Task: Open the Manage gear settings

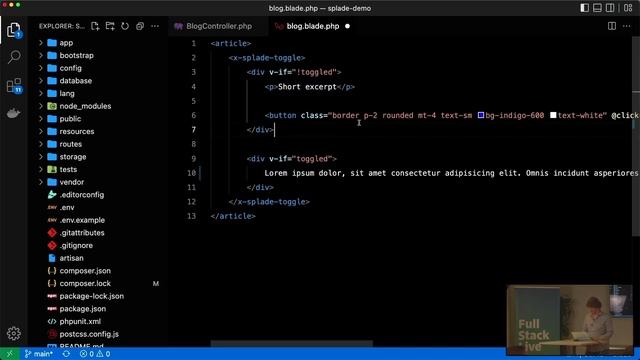Action: tap(13, 333)
